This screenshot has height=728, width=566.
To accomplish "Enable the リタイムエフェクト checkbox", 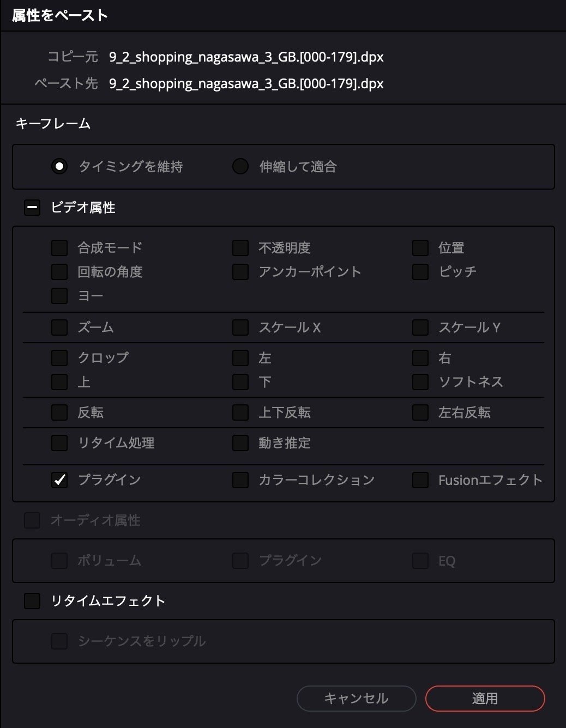I will point(32,601).
